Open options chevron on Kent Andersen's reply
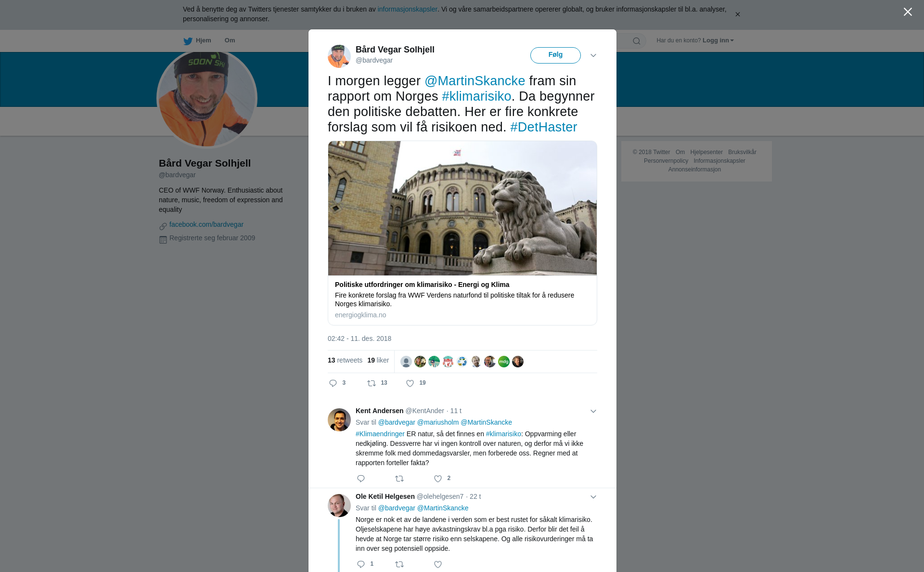Viewport: 924px width, 572px height. (x=593, y=411)
